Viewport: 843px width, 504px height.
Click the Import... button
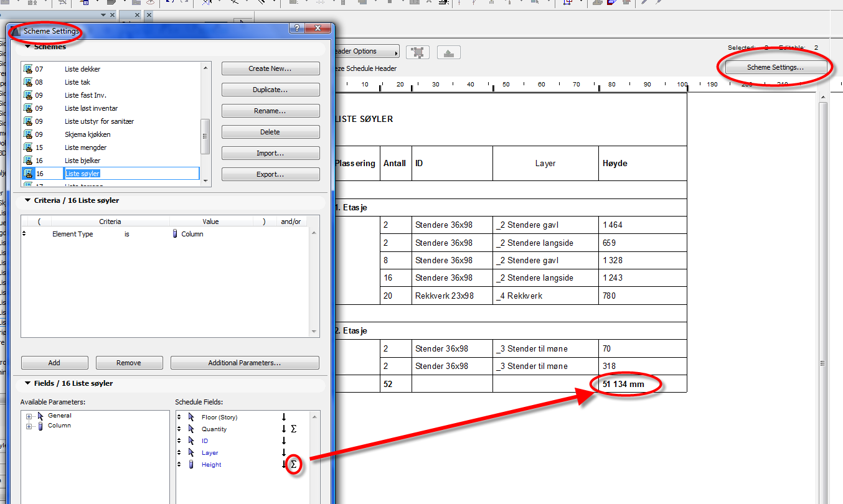[x=270, y=153]
